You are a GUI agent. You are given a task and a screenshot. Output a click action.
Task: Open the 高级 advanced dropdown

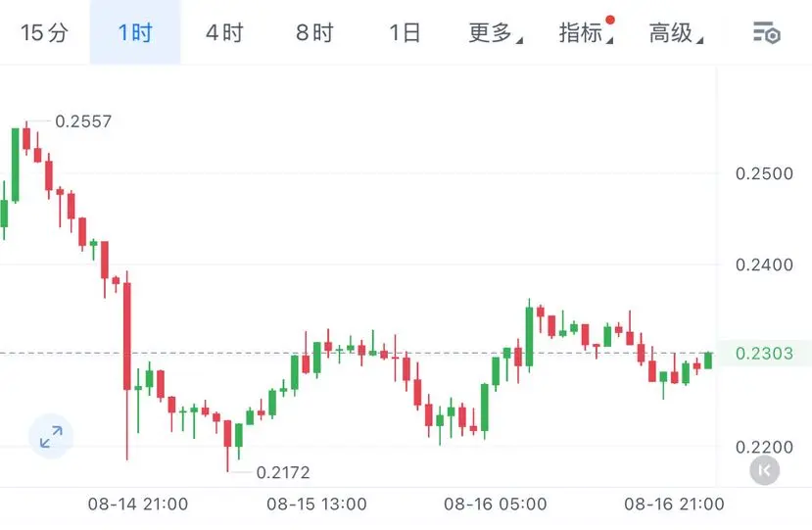[675, 32]
